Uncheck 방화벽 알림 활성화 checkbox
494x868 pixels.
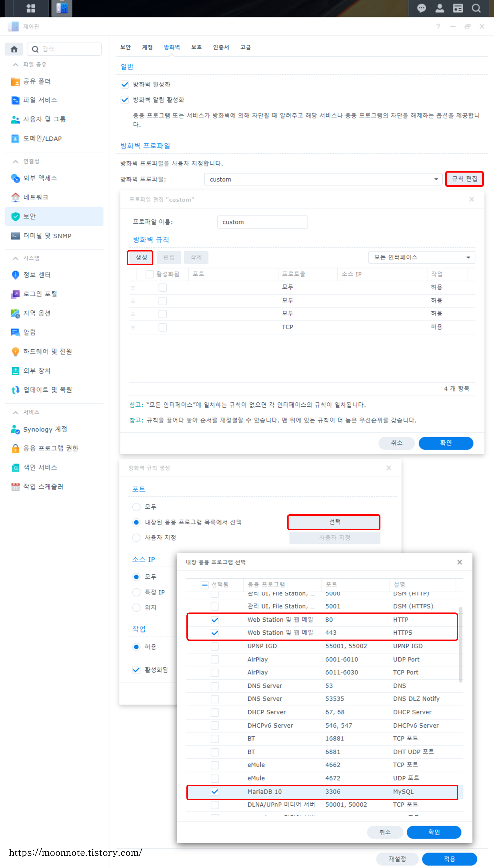125,100
